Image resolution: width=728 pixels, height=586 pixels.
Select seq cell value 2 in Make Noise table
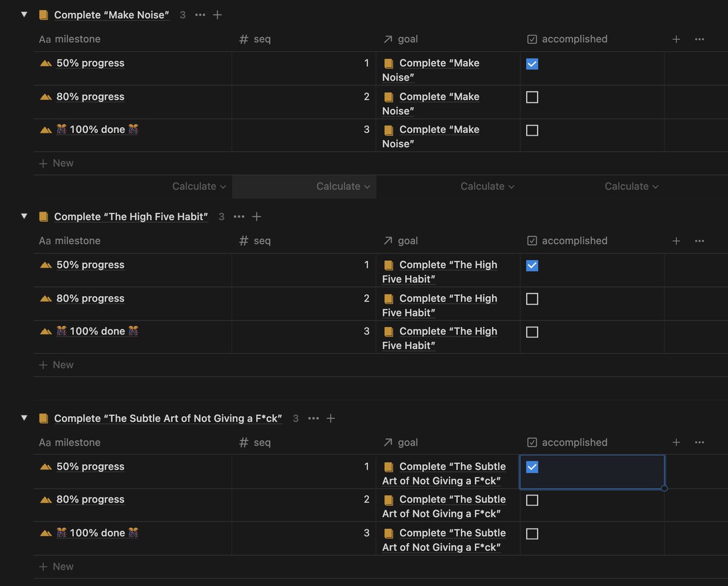[304, 102]
